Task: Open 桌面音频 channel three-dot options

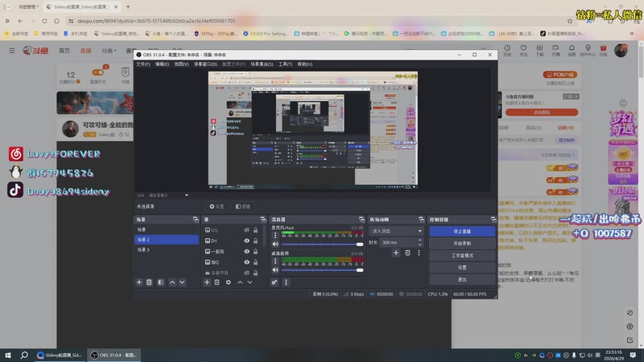Action: point(275,261)
